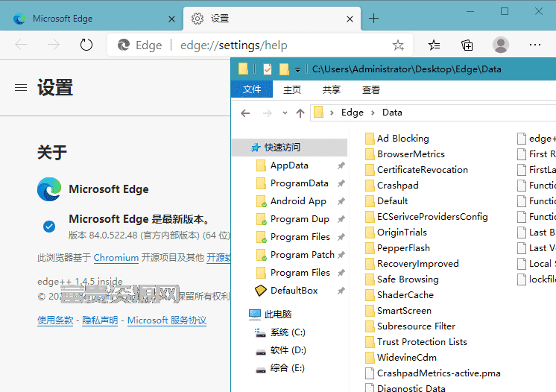The width and height of the screenshot is (556, 392).
Task: Expand the Explorer recent locations dropdown
Action: pos(285,113)
